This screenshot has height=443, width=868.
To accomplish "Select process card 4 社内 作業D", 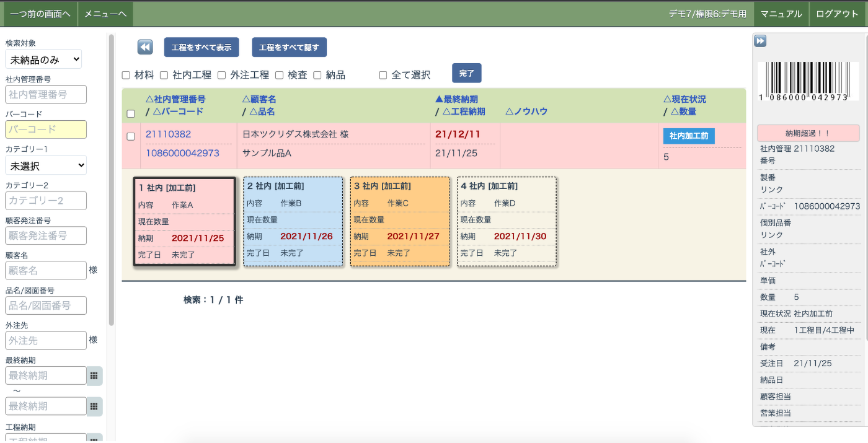I will pyautogui.click(x=507, y=221).
